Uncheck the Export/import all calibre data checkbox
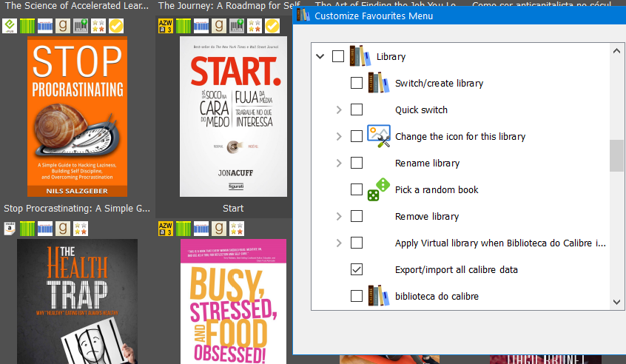Screen dimensions: 626x364 point(357,269)
